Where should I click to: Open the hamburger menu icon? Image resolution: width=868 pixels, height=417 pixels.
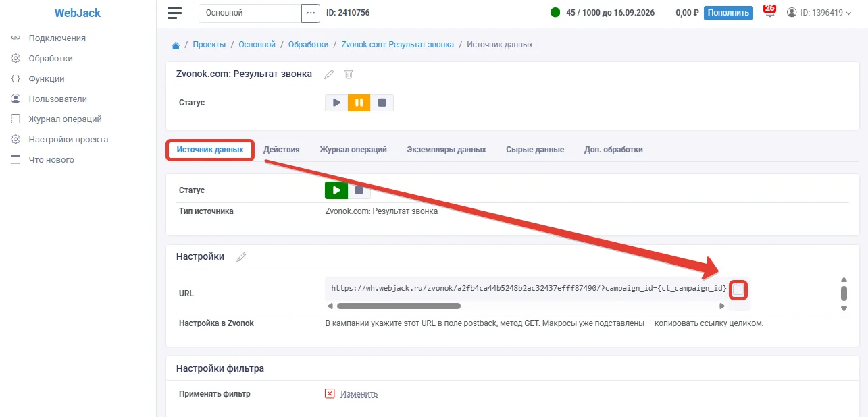[174, 13]
